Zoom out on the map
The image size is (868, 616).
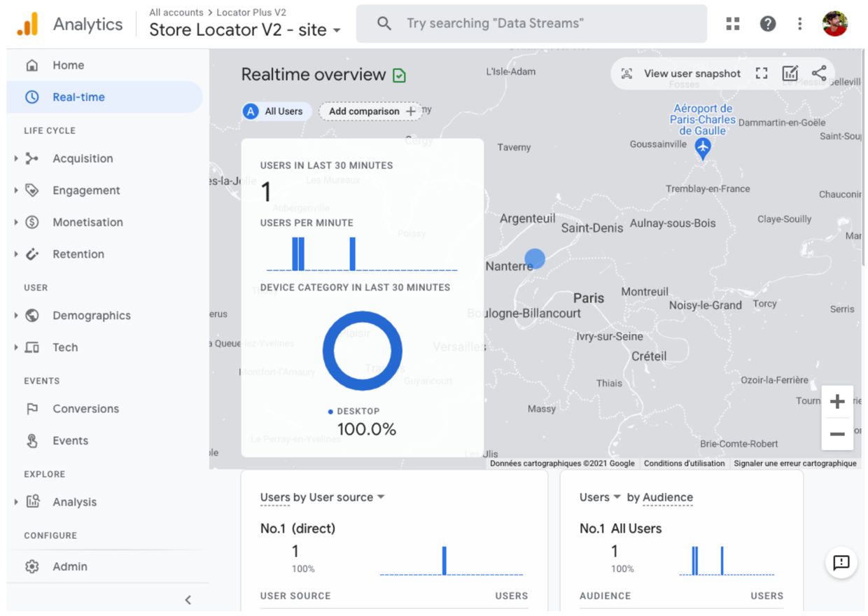click(836, 434)
